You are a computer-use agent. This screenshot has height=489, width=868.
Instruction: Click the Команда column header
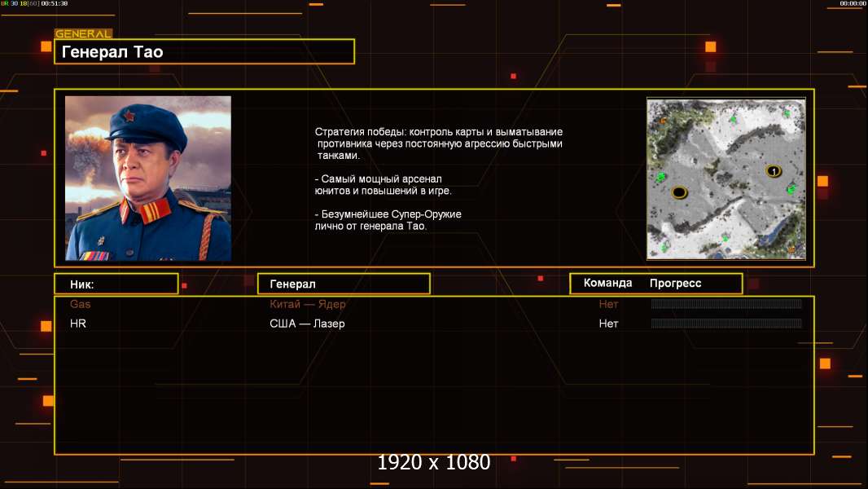point(607,283)
